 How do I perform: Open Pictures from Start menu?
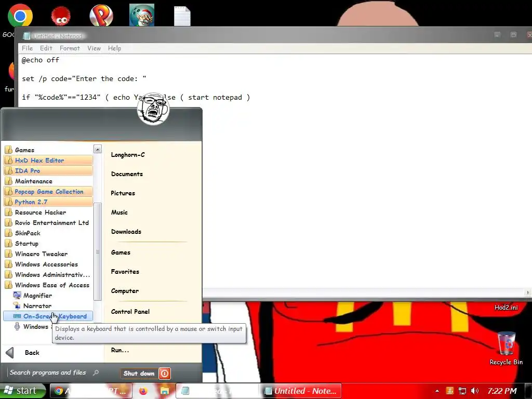[x=123, y=193]
